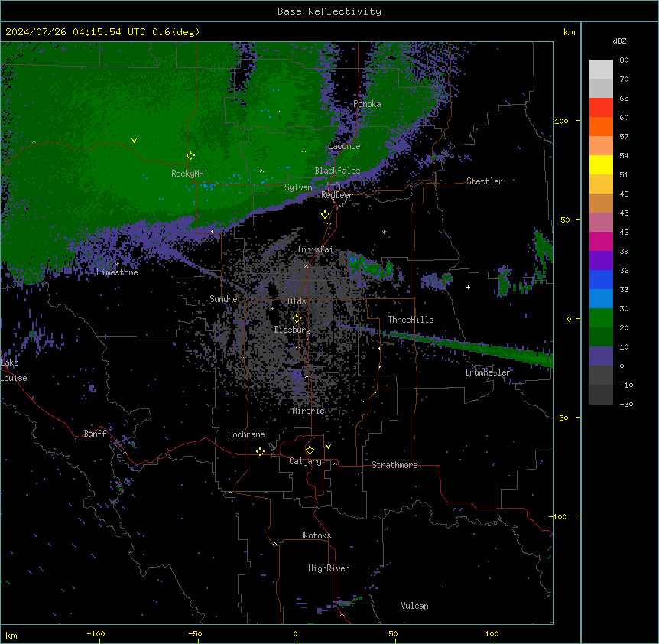The width and height of the screenshot is (659, 644).
Task: Click the Airdrie label
Action: pyautogui.click(x=309, y=411)
